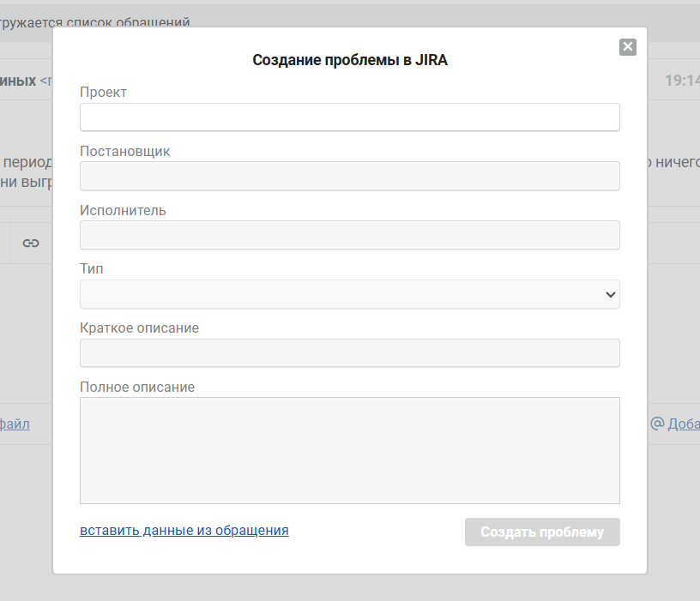
Task: Click the 19:14 timestamp in the background
Action: [682, 81]
